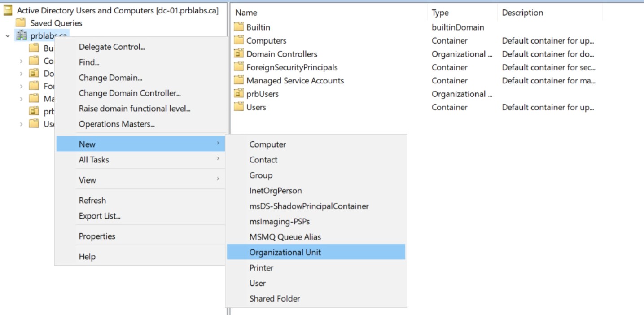Click the Active Directory root console icon
This screenshot has width=644, height=315.
tap(8, 11)
